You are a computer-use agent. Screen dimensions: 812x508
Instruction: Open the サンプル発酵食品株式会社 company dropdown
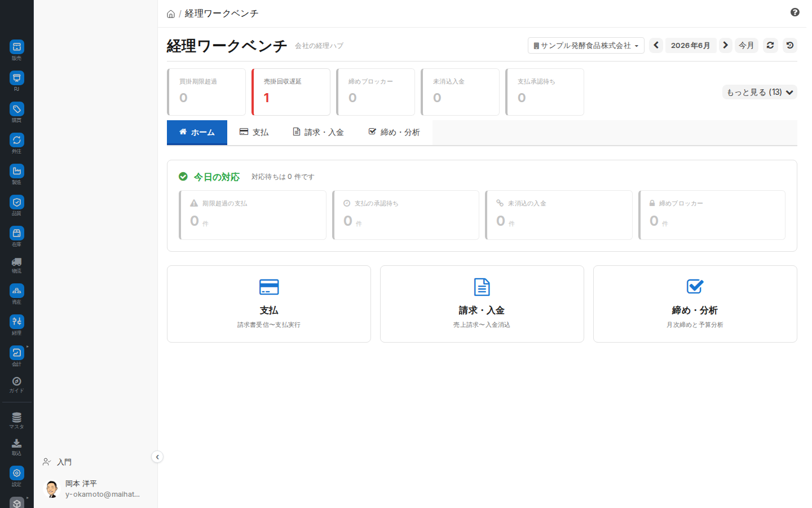tap(586, 45)
